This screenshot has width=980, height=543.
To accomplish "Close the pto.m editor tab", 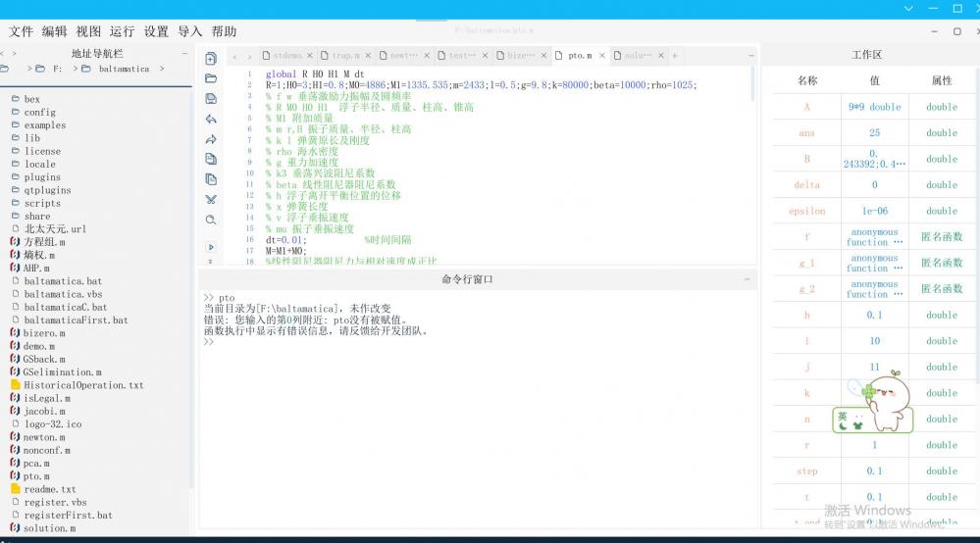I will [603, 56].
